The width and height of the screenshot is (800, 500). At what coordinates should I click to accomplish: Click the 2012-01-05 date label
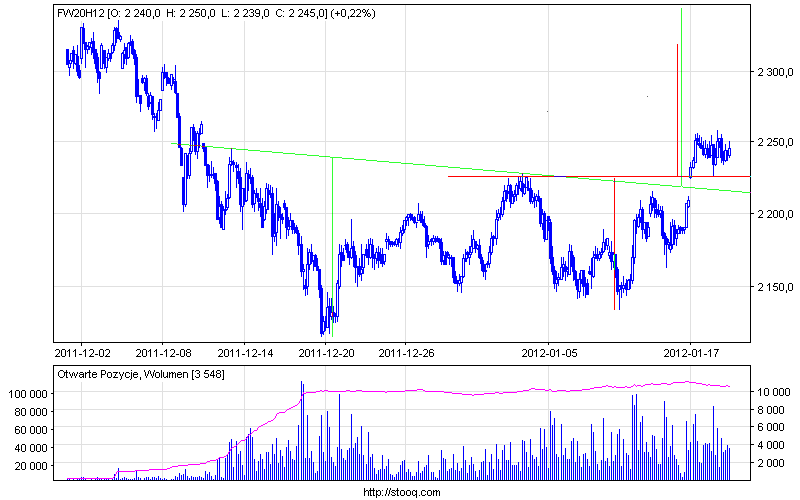click(x=549, y=353)
